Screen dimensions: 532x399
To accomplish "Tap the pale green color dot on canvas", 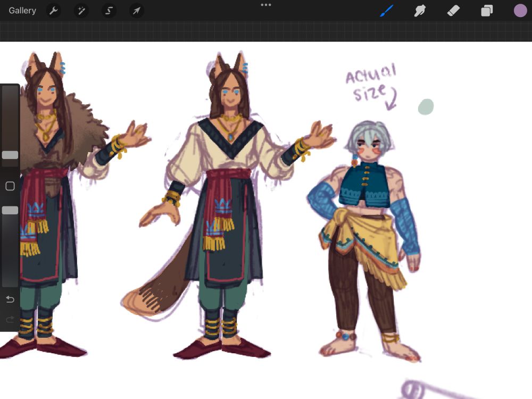I will (x=426, y=107).
